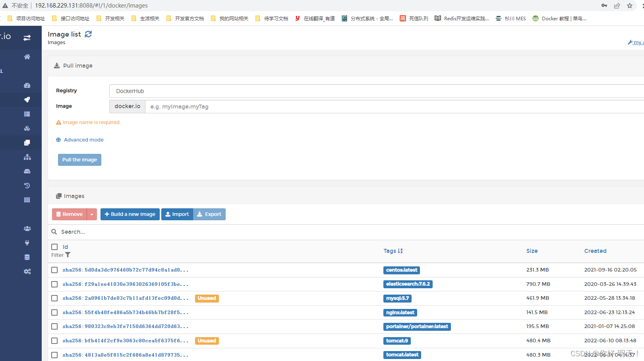The width and height of the screenshot is (644, 361).
Task: Check the tomcat:latest image row checkbox
Action: (x=54, y=355)
